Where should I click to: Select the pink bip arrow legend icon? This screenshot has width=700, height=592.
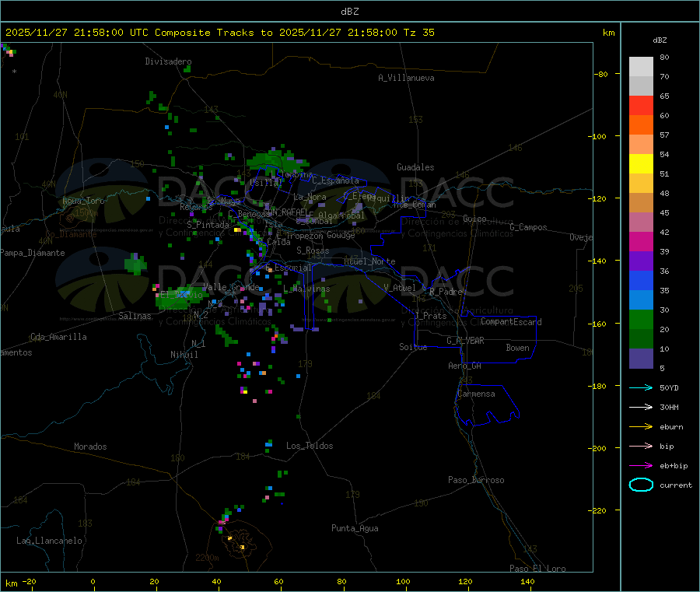pos(641,446)
